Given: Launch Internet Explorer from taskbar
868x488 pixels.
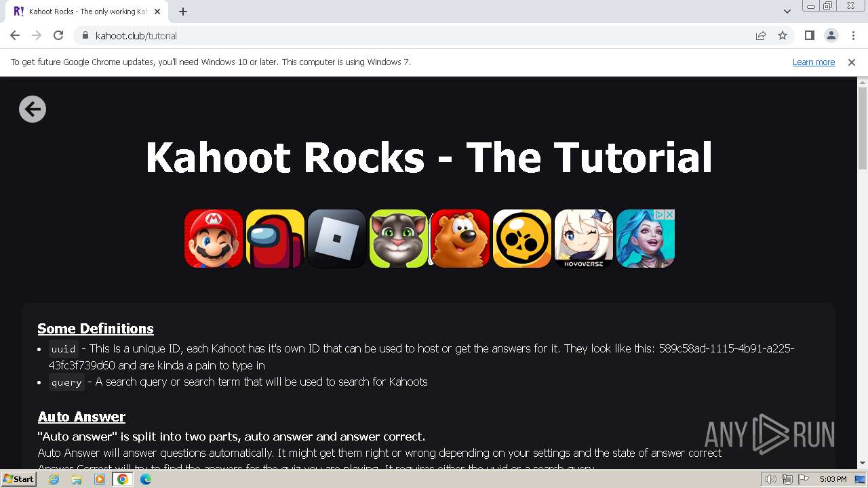Looking at the screenshot, I should point(54,479).
